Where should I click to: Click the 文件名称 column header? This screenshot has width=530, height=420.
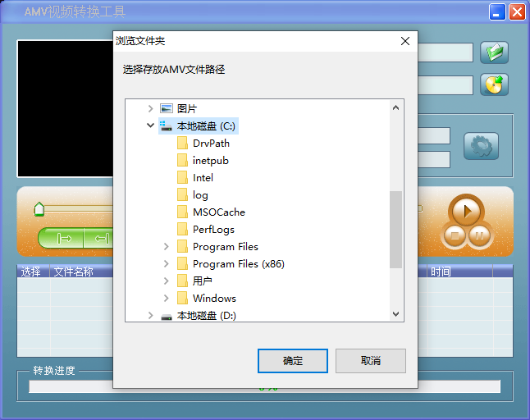[81, 272]
